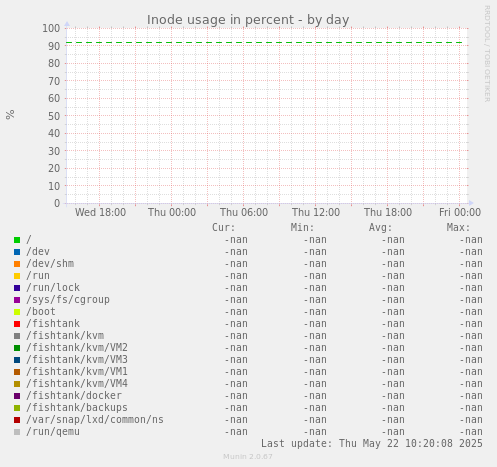Click the '/fishtank/kvm/VM3' legend label
497x467 pixels.
(77, 360)
